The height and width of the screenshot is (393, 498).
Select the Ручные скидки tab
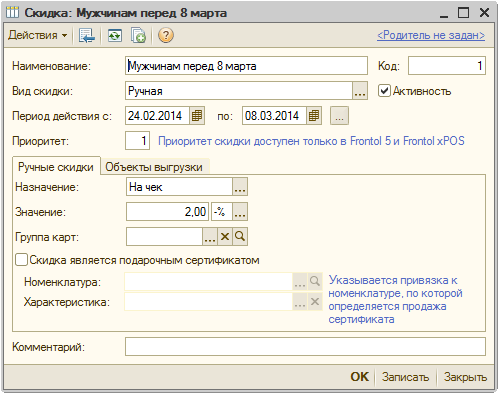click(56, 166)
